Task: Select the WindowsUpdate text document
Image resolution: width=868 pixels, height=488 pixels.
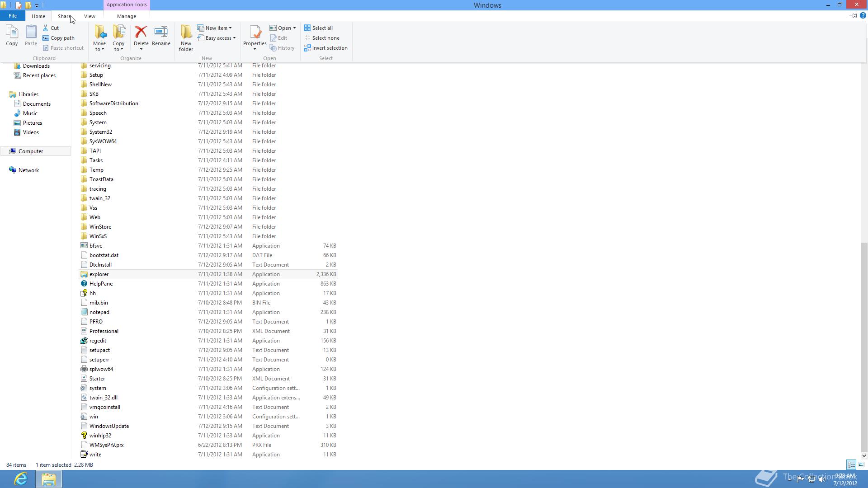Action: point(208,426)
